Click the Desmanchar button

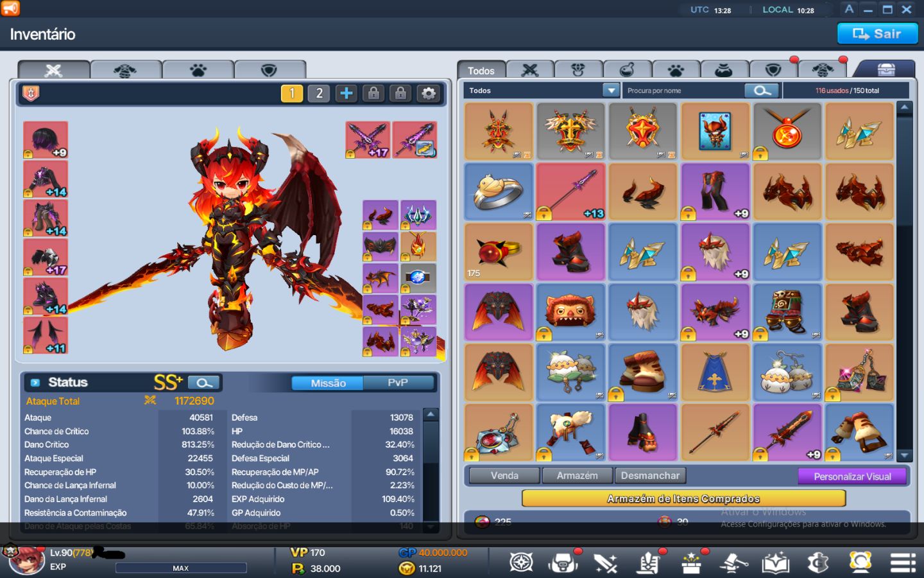(650, 476)
